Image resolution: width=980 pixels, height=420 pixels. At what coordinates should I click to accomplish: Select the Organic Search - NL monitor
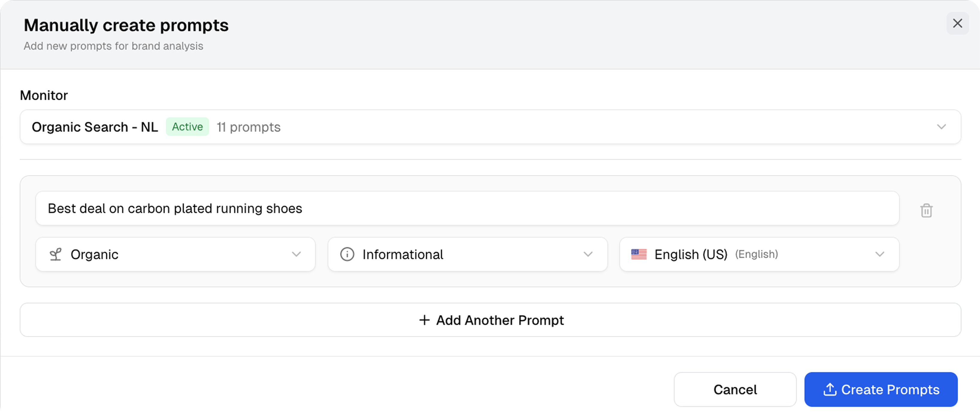pos(95,127)
